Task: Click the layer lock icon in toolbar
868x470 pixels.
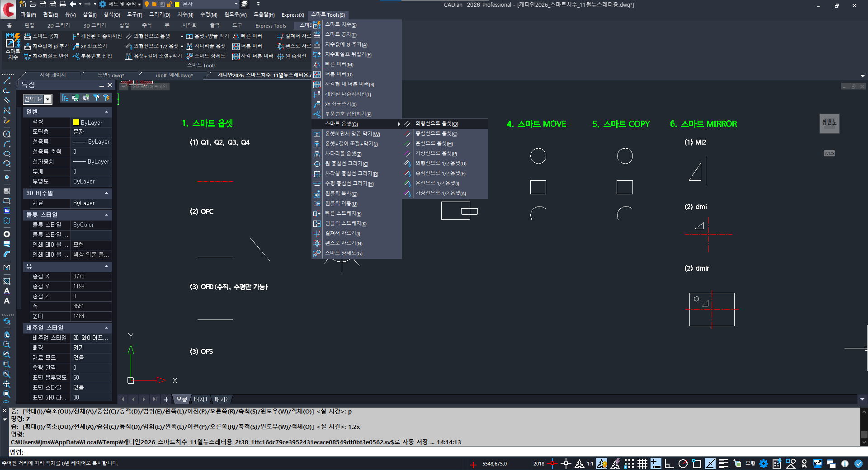Action: pyautogui.click(x=170, y=4)
